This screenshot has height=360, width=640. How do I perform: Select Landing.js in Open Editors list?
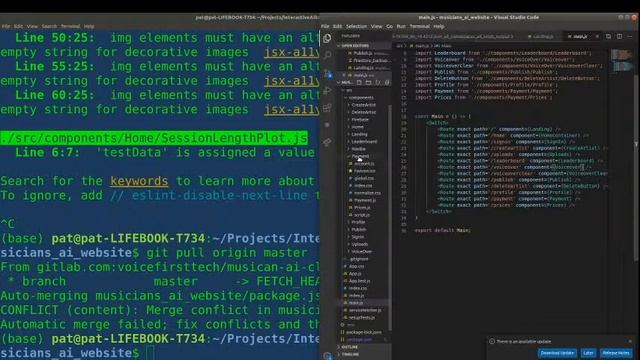pyautogui.click(x=363, y=68)
